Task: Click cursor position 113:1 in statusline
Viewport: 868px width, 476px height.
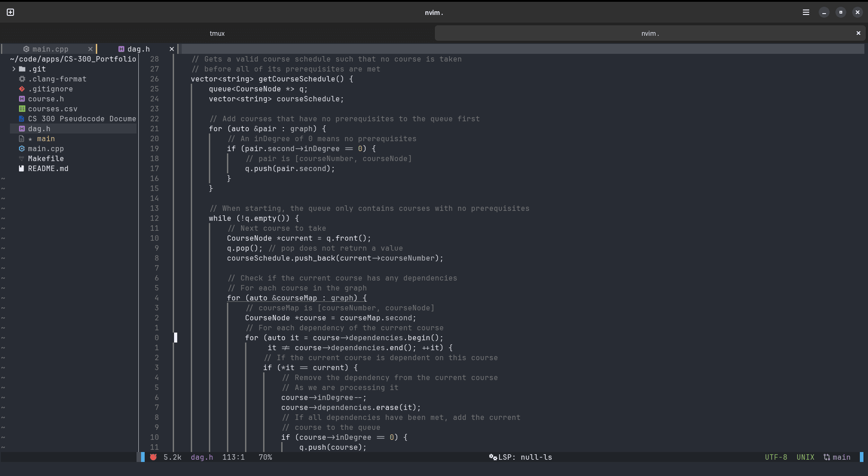Action: click(233, 457)
